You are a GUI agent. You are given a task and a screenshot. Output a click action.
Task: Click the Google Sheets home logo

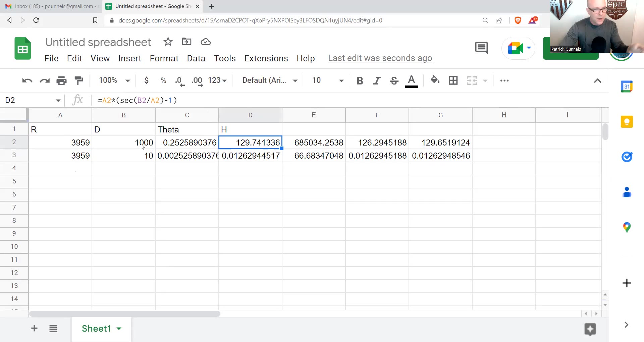click(23, 49)
